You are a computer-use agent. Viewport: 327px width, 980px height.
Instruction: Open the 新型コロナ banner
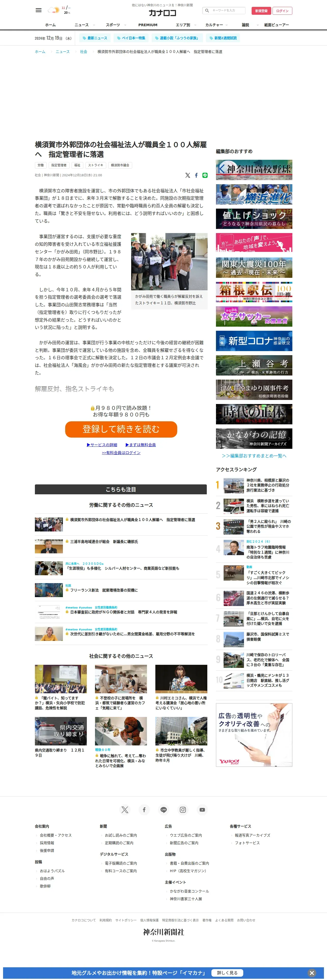pyautogui.click(x=254, y=341)
